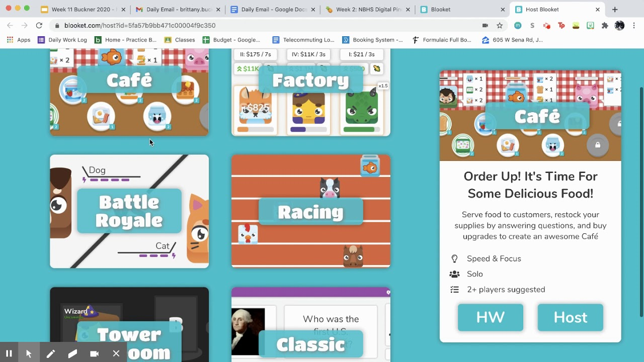Open the red 'Tp' extension icon
This screenshot has width=644, height=362.
click(x=561, y=25)
